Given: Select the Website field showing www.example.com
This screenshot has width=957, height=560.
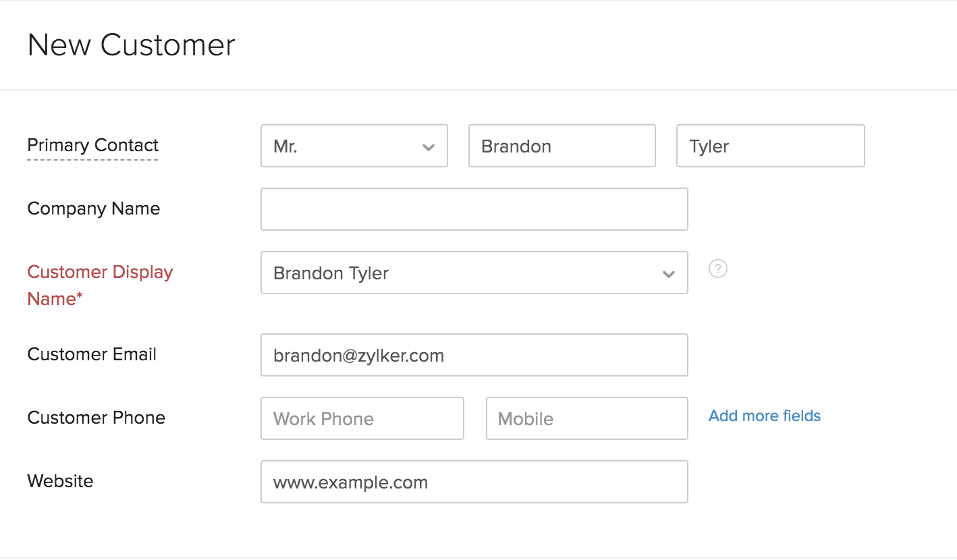Looking at the screenshot, I should (x=474, y=482).
